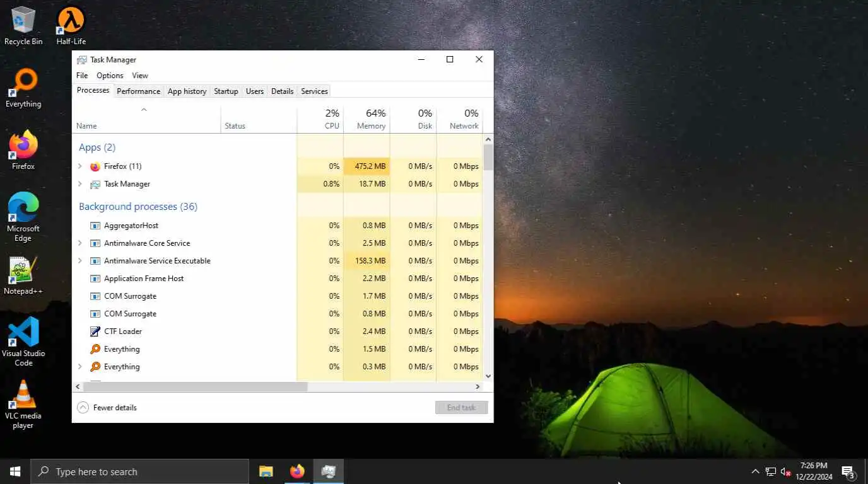Select the Microsoft Edge desktop icon
This screenshot has height=484, width=868.
click(23, 217)
